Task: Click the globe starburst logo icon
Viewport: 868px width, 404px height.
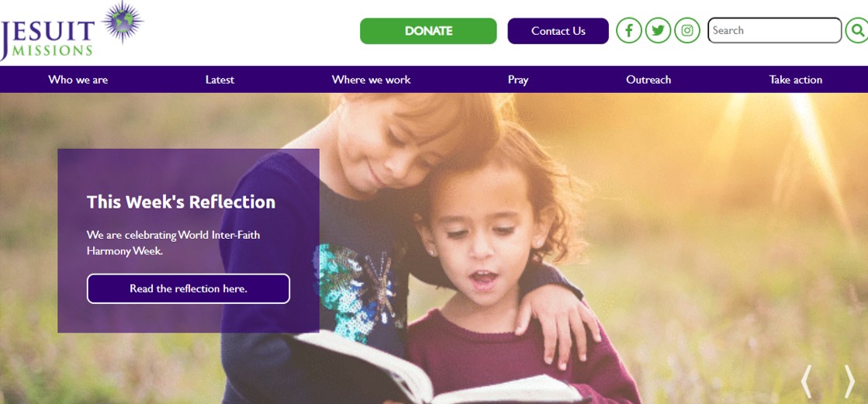Action: point(123,22)
